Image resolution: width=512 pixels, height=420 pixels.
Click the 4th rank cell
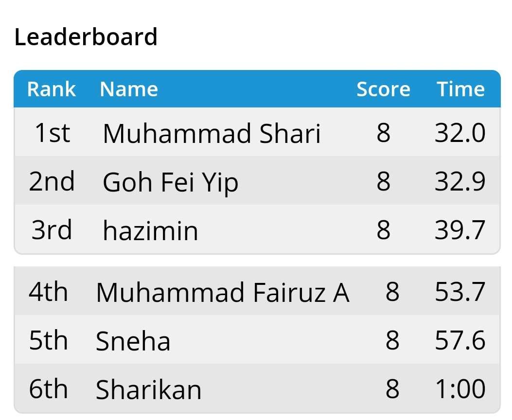[48, 292]
